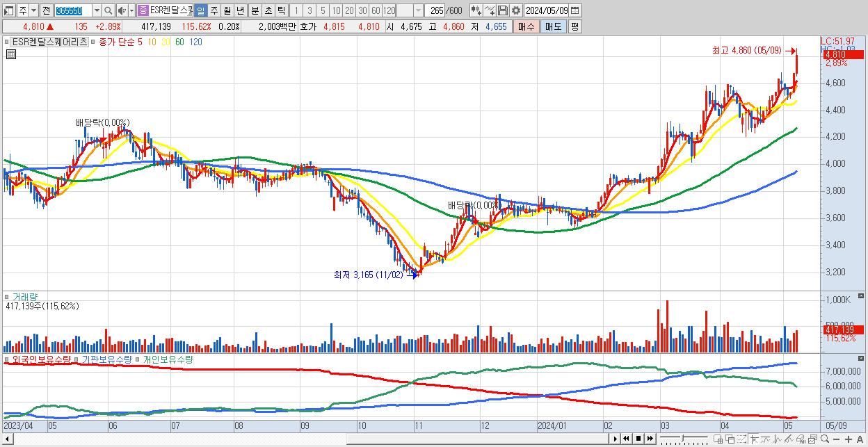Select the 일 daily period tab

coord(200,10)
